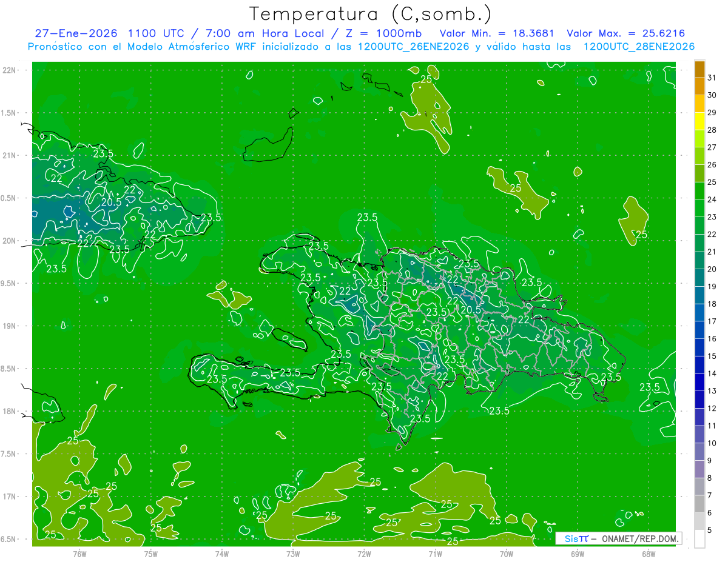The width and height of the screenshot is (728, 562).
Task: Click the ONAMET/REP.DOM. logo box
Action: pos(618,538)
